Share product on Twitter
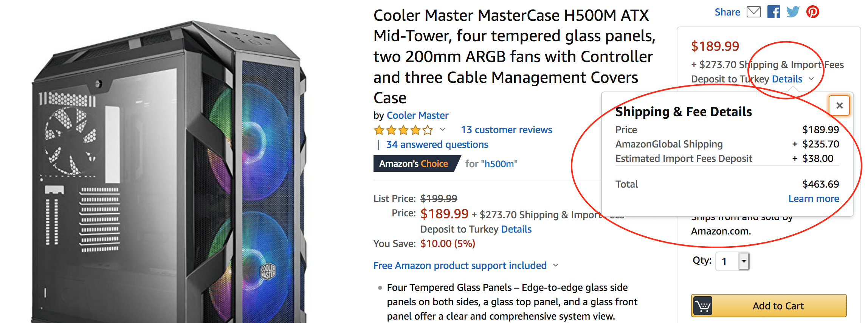 tap(793, 12)
